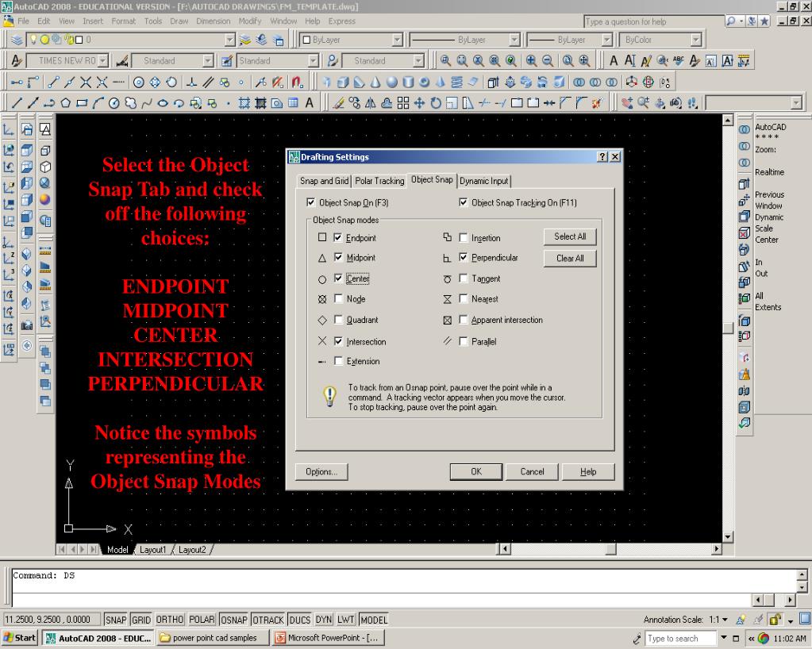Screen dimensions: 812x649
Task: Uncheck the Midpoint snap mode
Action: [x=338, y=257]
